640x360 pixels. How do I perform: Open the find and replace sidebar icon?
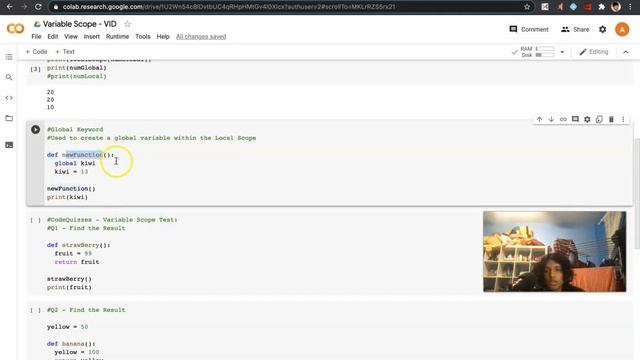pos(9,77)
